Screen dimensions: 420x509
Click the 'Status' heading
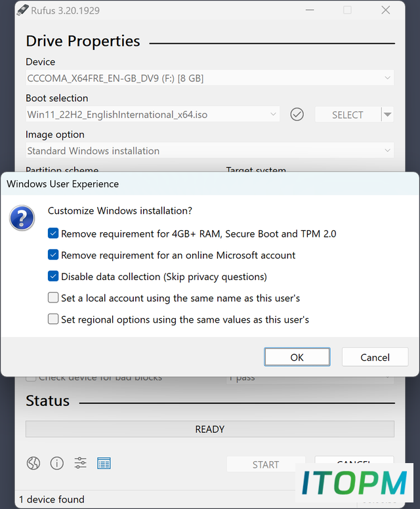[x=47, y=401]
